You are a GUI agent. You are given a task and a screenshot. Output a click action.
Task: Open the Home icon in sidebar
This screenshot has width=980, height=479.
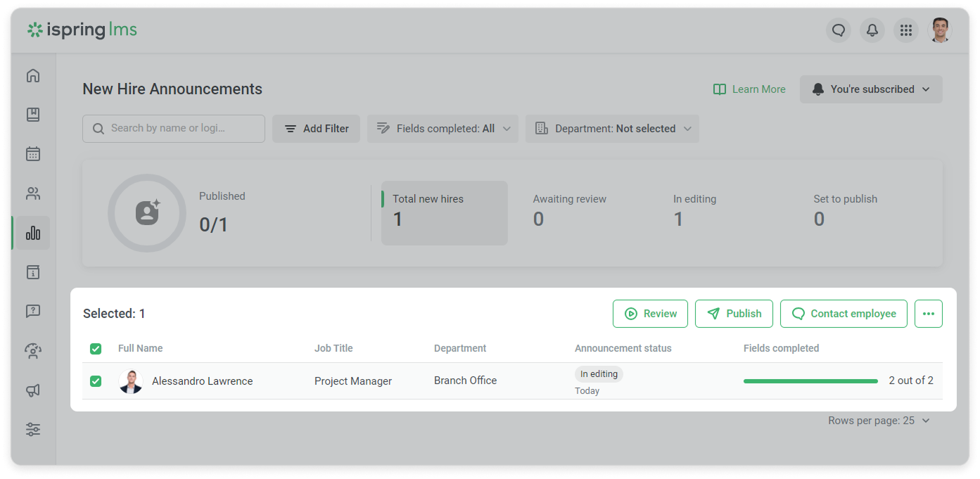33,76
